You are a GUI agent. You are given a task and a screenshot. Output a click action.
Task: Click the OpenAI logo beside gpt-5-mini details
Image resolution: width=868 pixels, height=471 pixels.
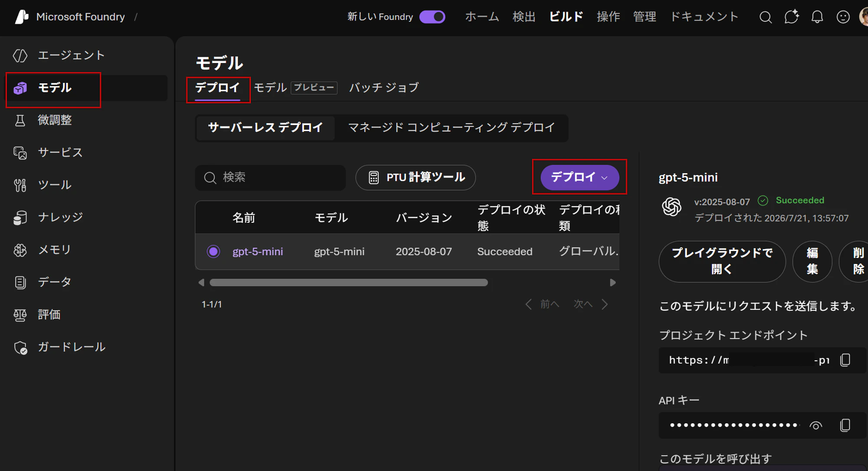coord(672,206)
